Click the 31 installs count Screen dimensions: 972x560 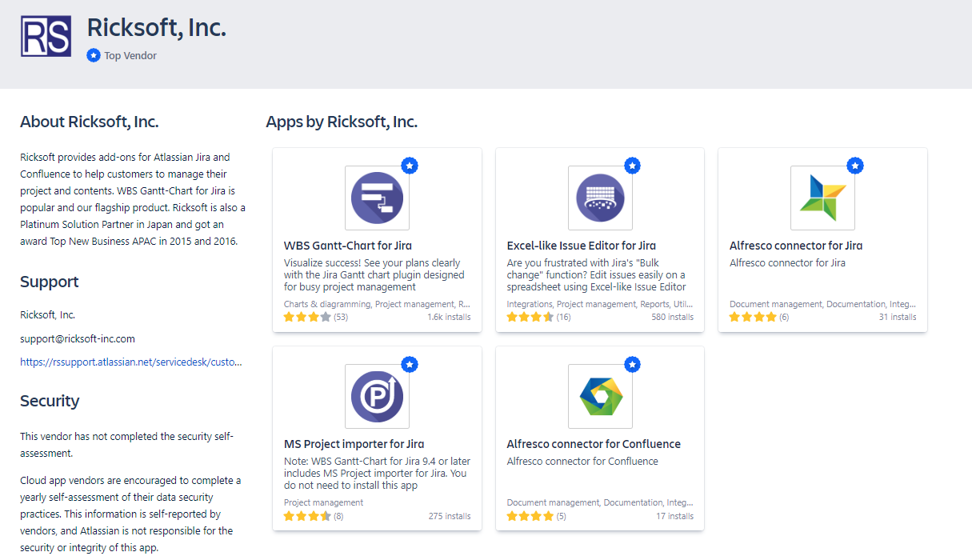point(898,317)
